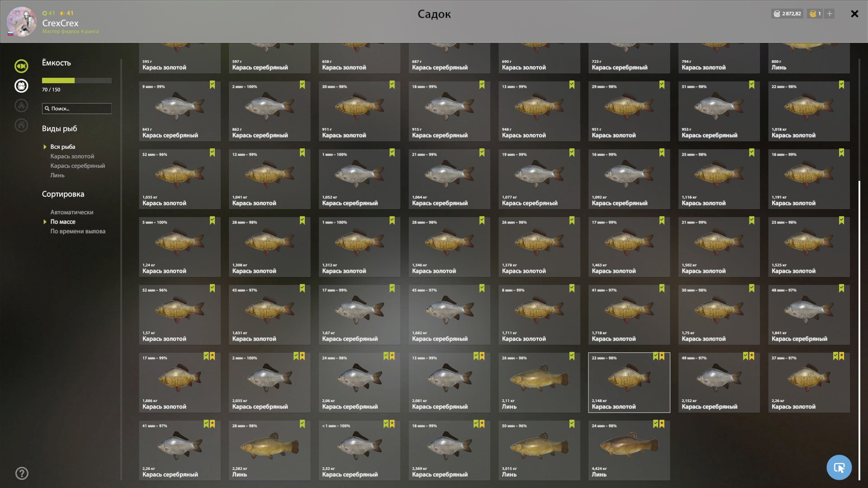Open the fish keepnet sidebar icon

(x=21, y=66)
